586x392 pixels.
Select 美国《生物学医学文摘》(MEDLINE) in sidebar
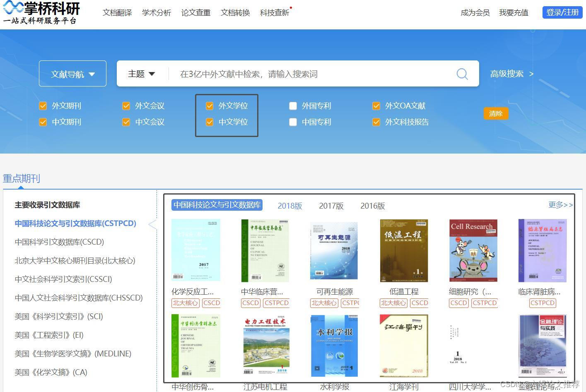coord(73,354)
